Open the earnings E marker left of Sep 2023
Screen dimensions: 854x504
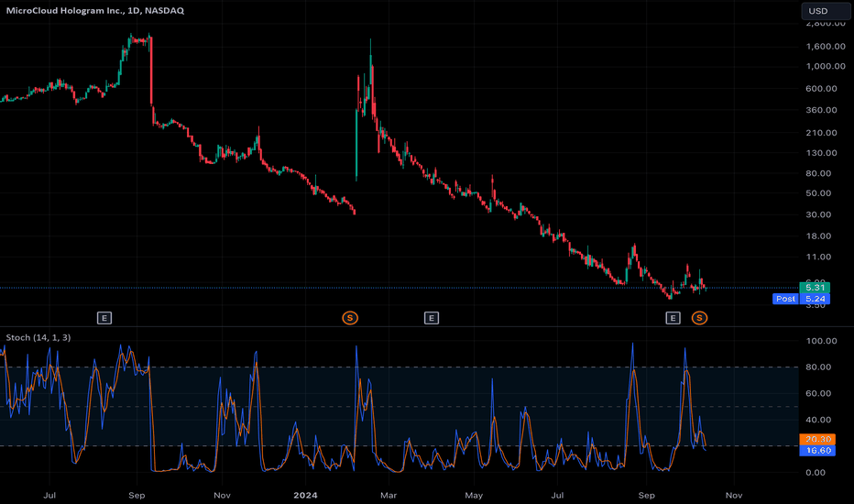tap(104, 318)
